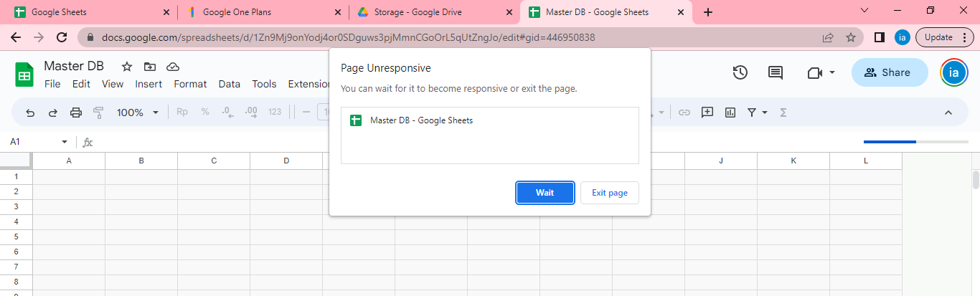Star the Master DB document

pyautogui.click(x=127, y=67)
